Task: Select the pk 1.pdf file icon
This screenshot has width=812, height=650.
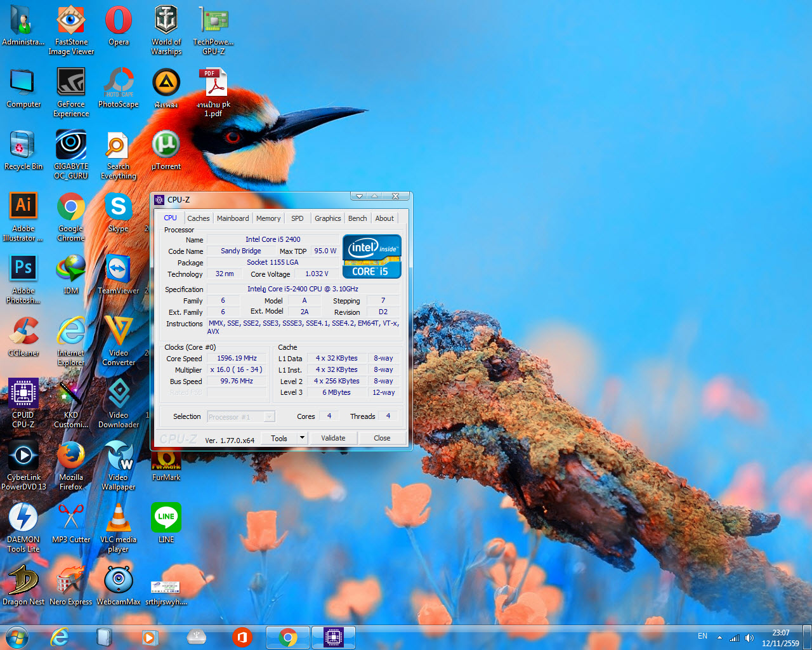Action: point(214,92)
